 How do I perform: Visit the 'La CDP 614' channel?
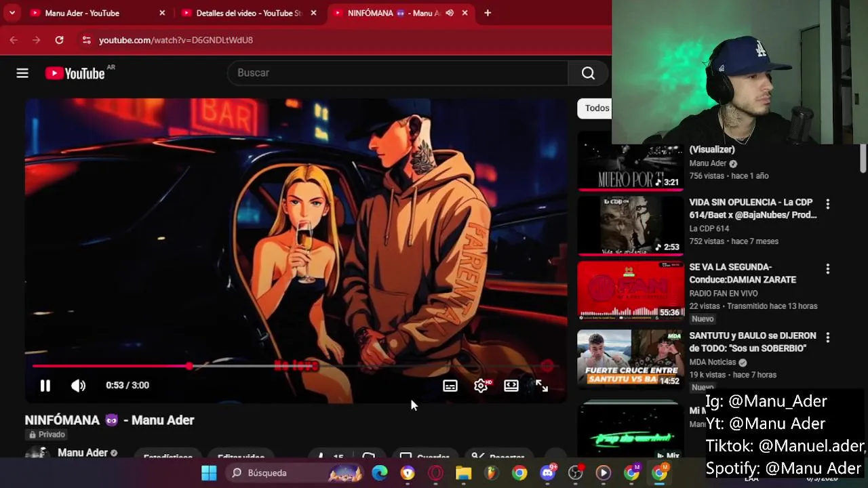tap(709, 229)
